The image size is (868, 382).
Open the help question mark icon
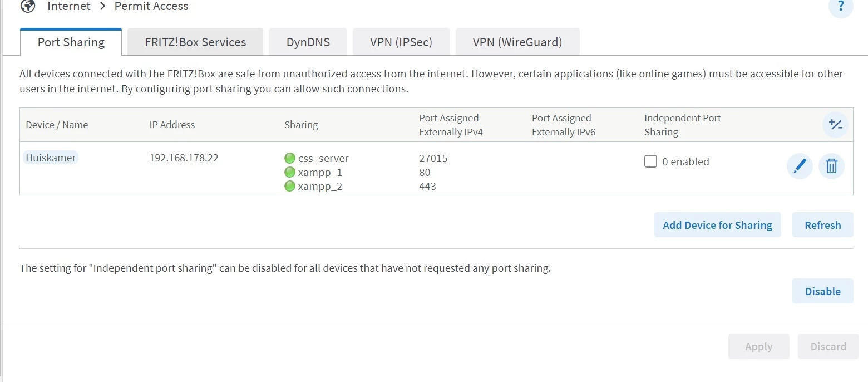pyautogui.click(x=840, y=7)
